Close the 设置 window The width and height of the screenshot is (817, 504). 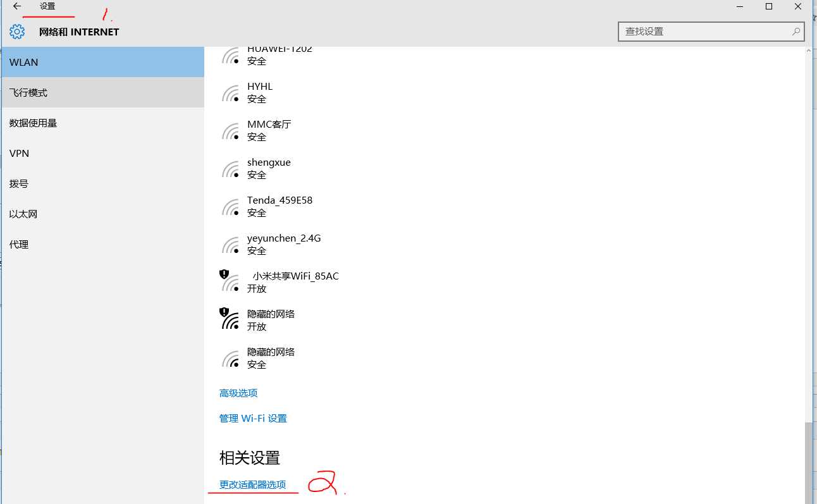[798, 6]
